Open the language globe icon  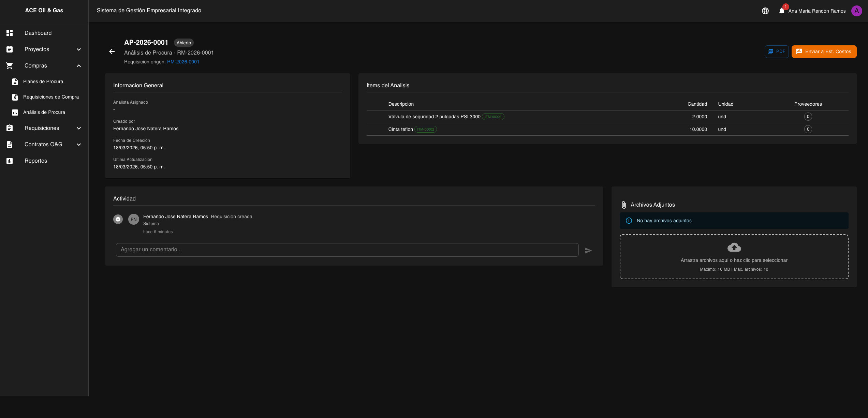[765, 11]
